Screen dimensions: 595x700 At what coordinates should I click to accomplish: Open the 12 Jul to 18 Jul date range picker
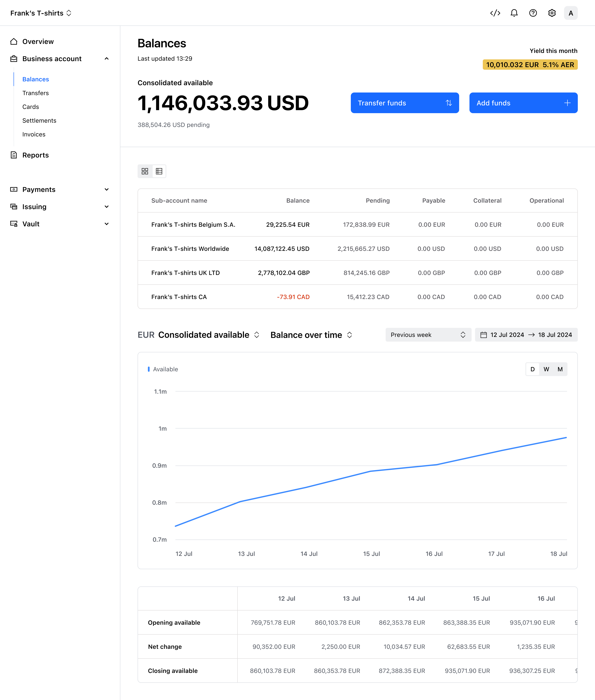point(526,335)
